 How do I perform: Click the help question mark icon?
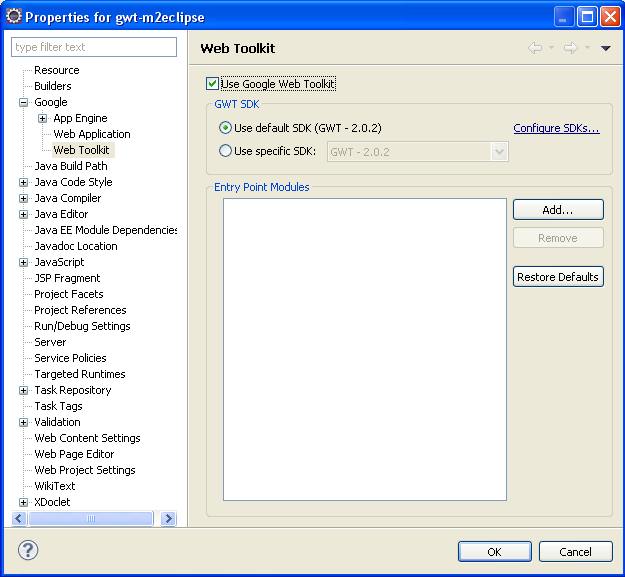[28, 550]
